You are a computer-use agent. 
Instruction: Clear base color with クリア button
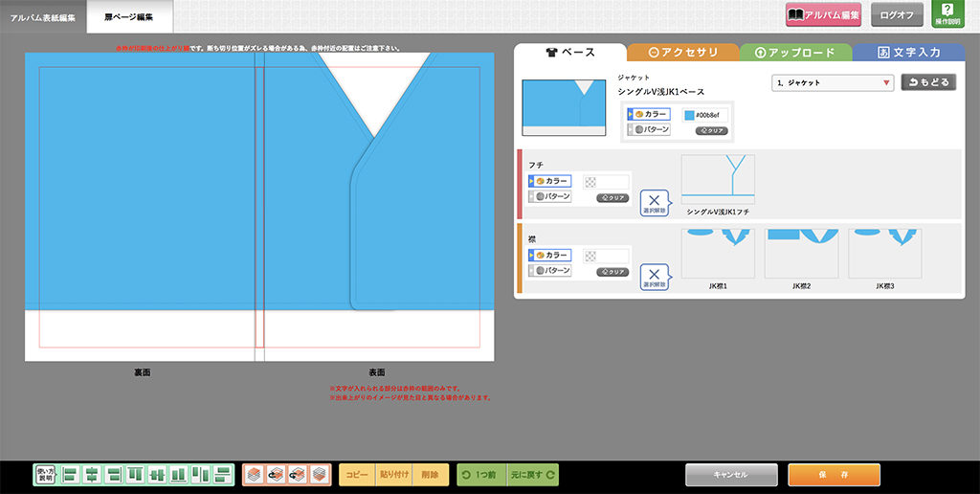[x=712, y=131]
